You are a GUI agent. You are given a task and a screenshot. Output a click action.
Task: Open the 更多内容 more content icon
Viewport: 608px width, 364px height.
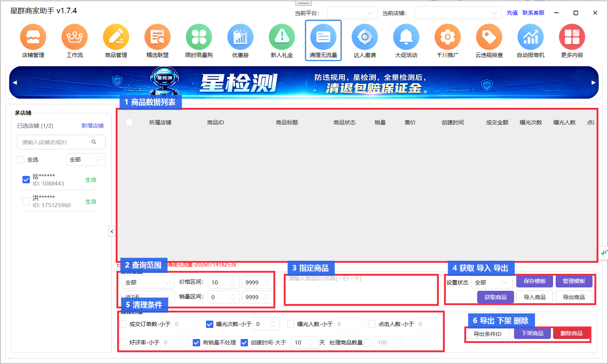572,37
